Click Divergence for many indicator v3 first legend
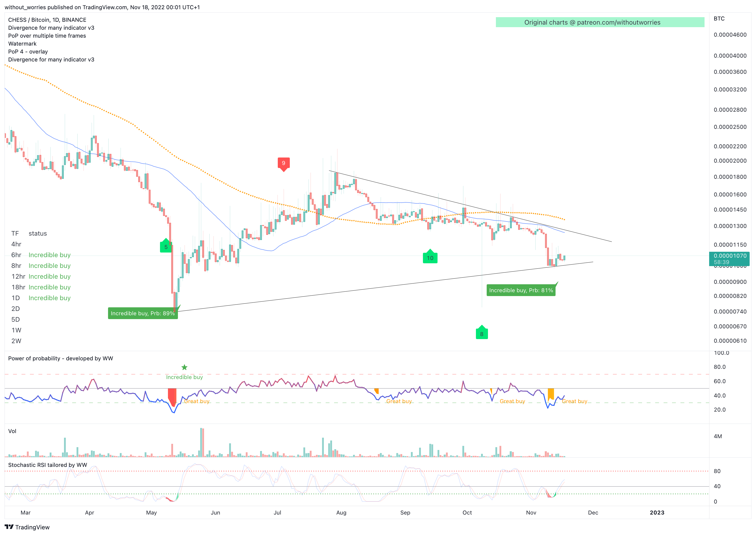This screenshot has width=756, height=535. pos(51,28)
